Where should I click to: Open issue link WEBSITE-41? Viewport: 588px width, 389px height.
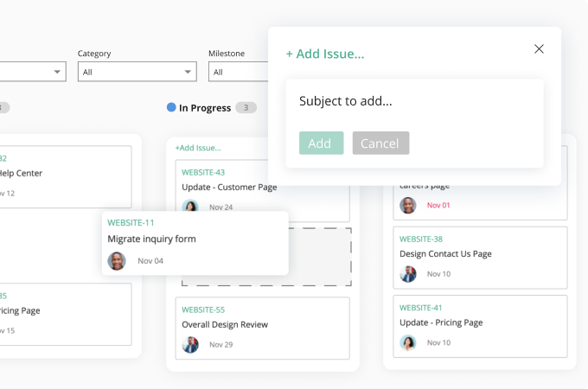tap(420, 308)
